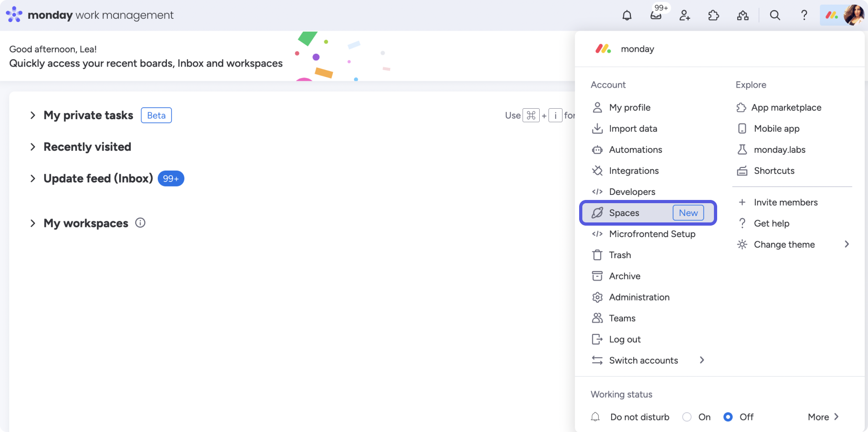Expand the Recently visited section
This screenshot has height=432, width=868.
[33, 147]
